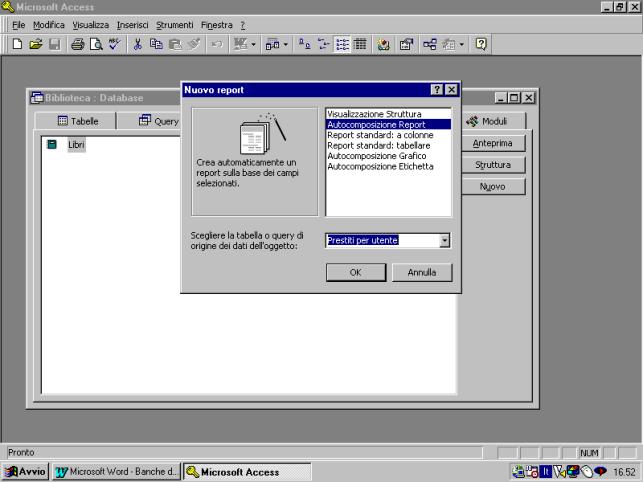
Task: Click the Paste clipboard icon
Action: coord(175,44)
